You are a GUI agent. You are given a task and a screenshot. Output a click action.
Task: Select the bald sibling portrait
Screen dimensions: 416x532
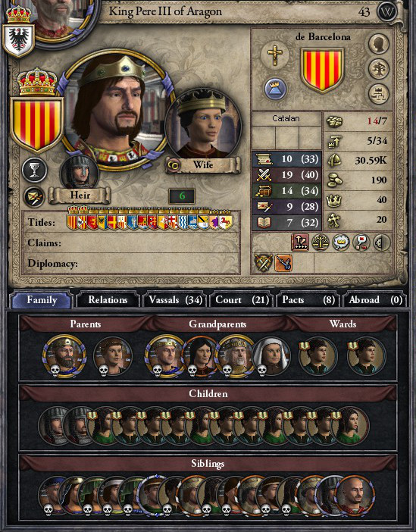pos(355,495)
